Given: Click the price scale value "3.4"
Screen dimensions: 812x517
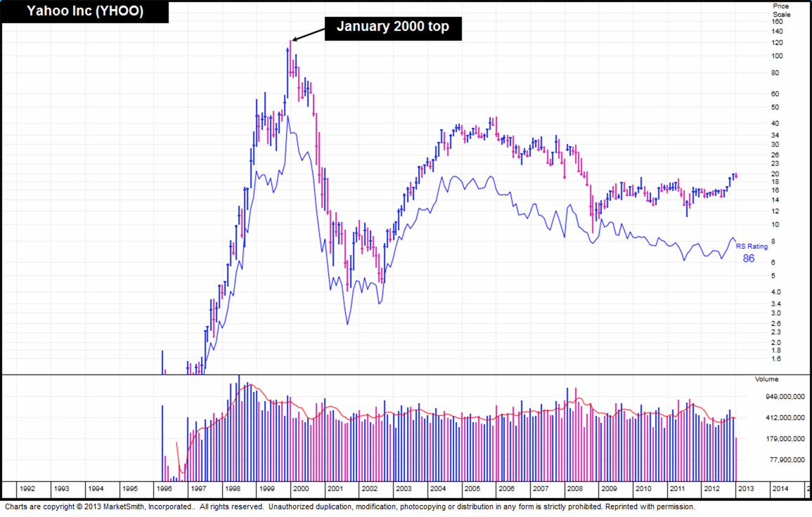Looking at the screenshot, I should (776, 304).
